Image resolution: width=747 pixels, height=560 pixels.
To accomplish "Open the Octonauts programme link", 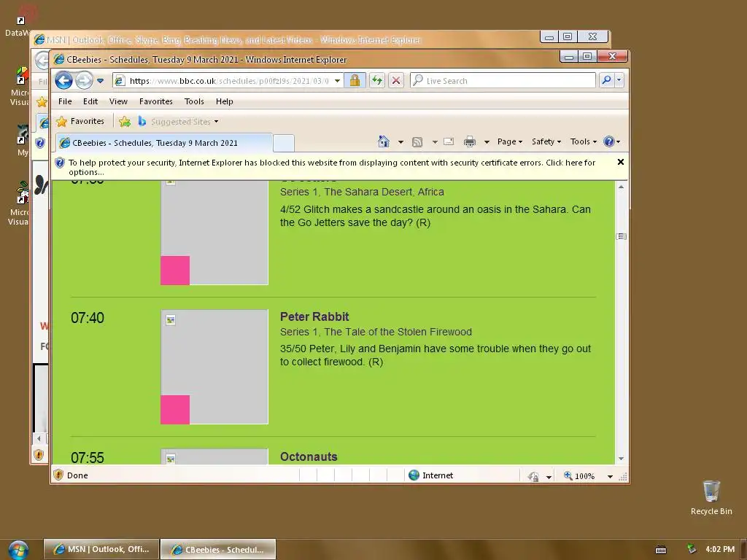I will pos(309,456).
